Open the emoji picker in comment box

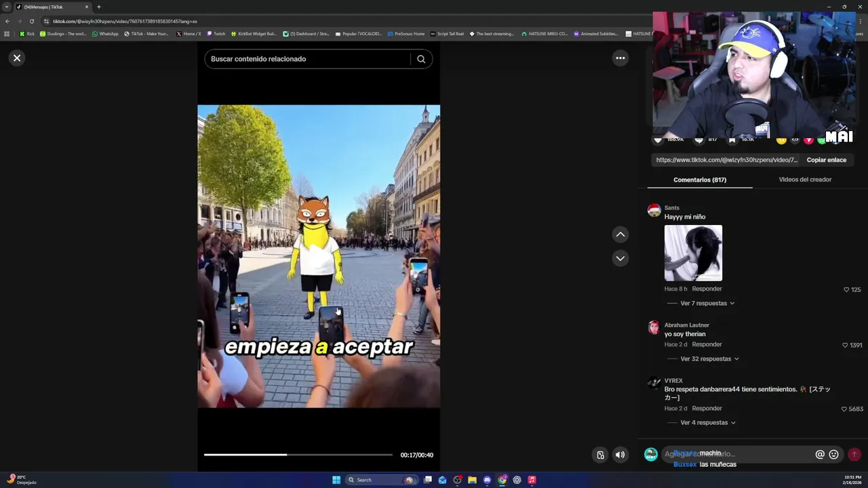tap(834, 454)
